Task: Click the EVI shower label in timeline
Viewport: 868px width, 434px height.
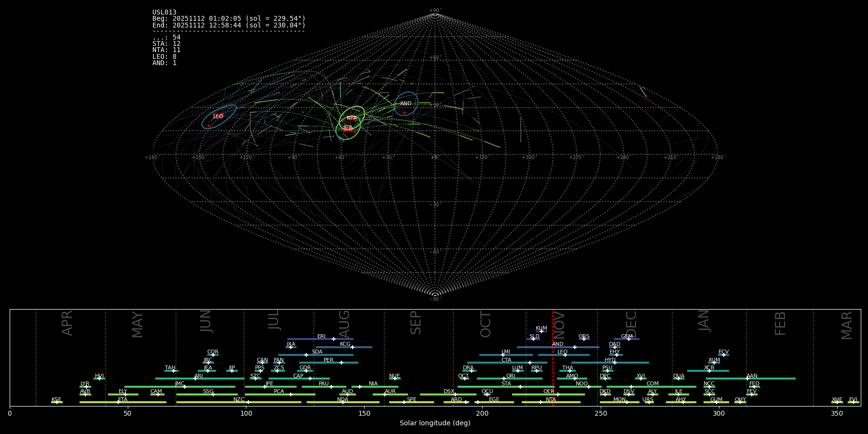Action: [853, 400]
